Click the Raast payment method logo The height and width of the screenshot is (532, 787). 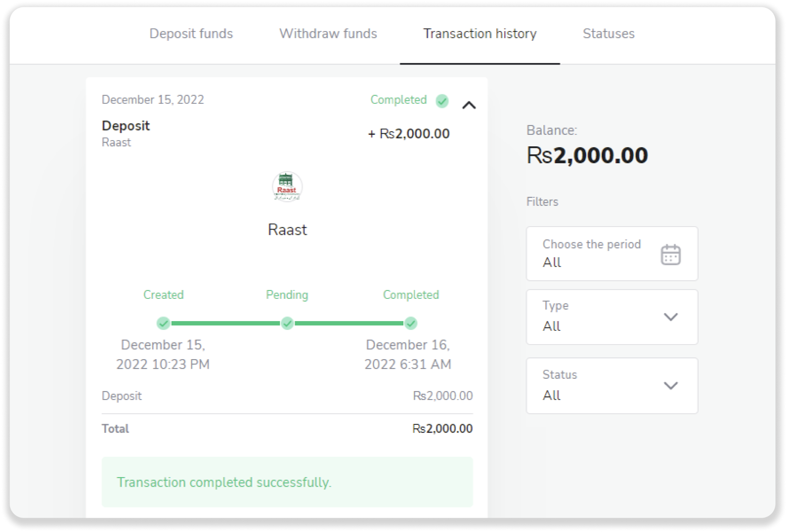click(287, 187)
